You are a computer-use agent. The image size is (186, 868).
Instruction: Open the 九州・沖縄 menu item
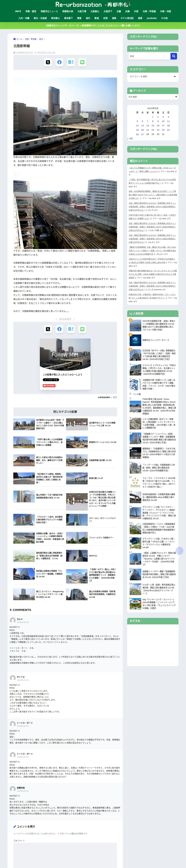tap(24, 18)
